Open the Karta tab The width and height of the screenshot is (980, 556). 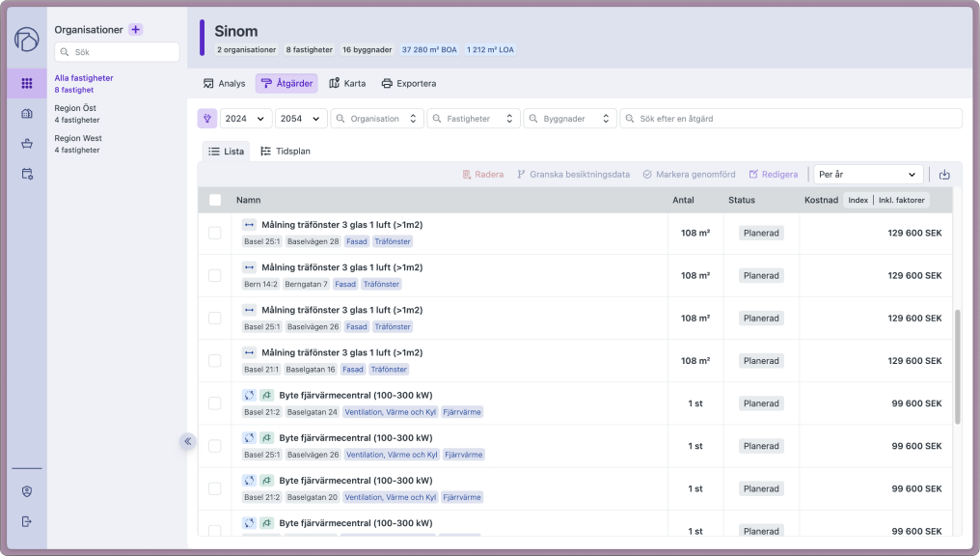347,83
